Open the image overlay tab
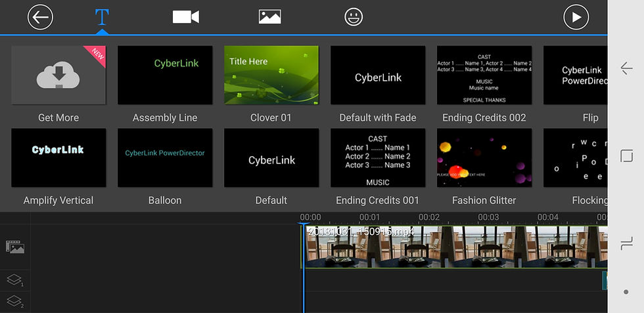The image size is (644, 313). coord(270,17)
